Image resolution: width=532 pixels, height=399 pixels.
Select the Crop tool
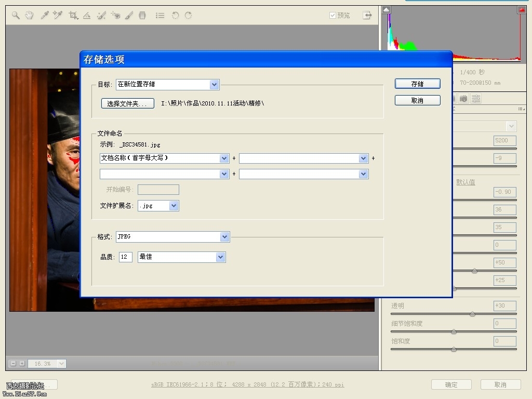click(x=73, y=16)
